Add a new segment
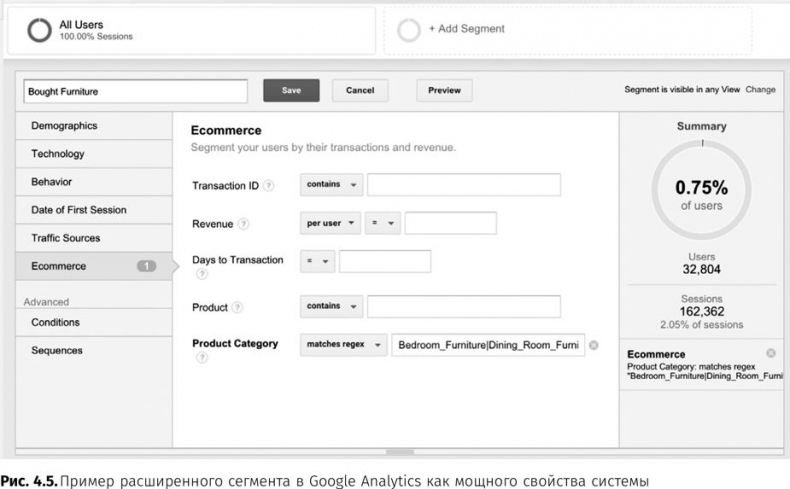The image size is (790, 489). click(466, 30)
